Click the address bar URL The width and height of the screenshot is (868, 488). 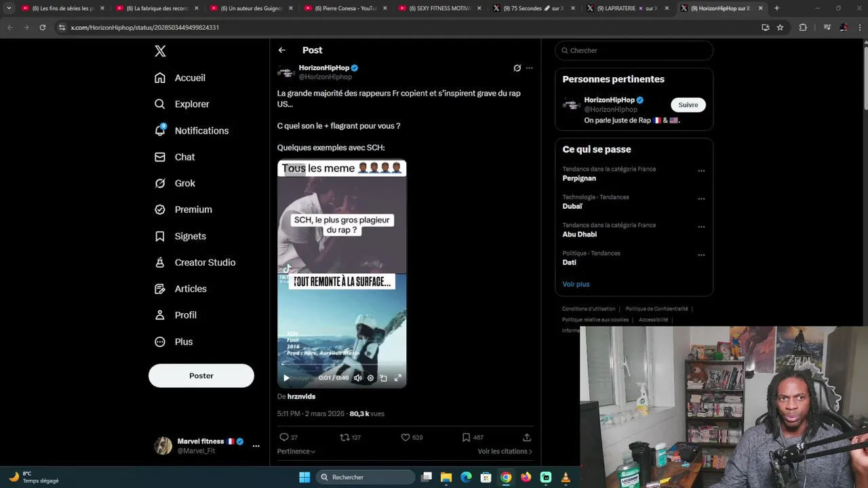[x=144, y=28]
